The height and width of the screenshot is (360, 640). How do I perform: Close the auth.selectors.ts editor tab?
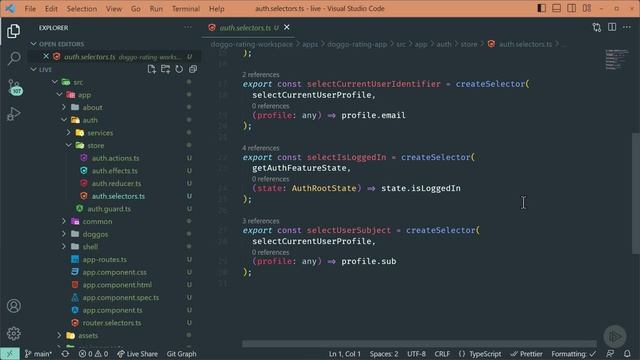[287, 27]
